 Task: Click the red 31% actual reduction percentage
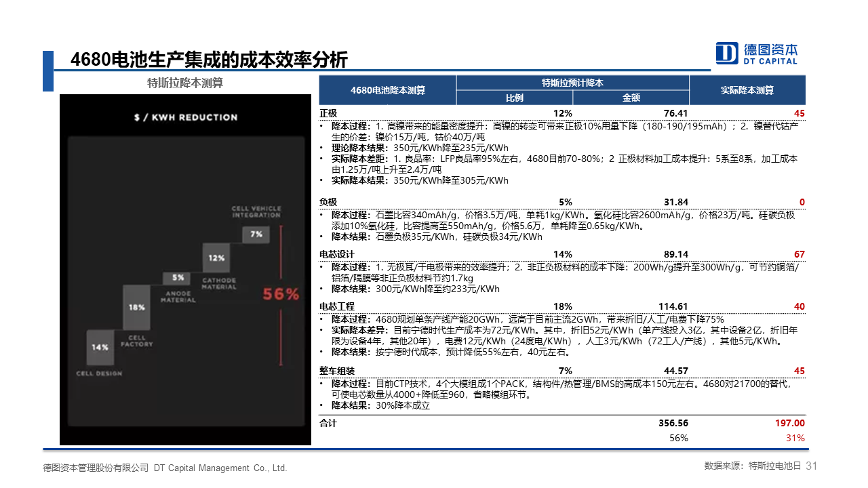coord(795,438)
